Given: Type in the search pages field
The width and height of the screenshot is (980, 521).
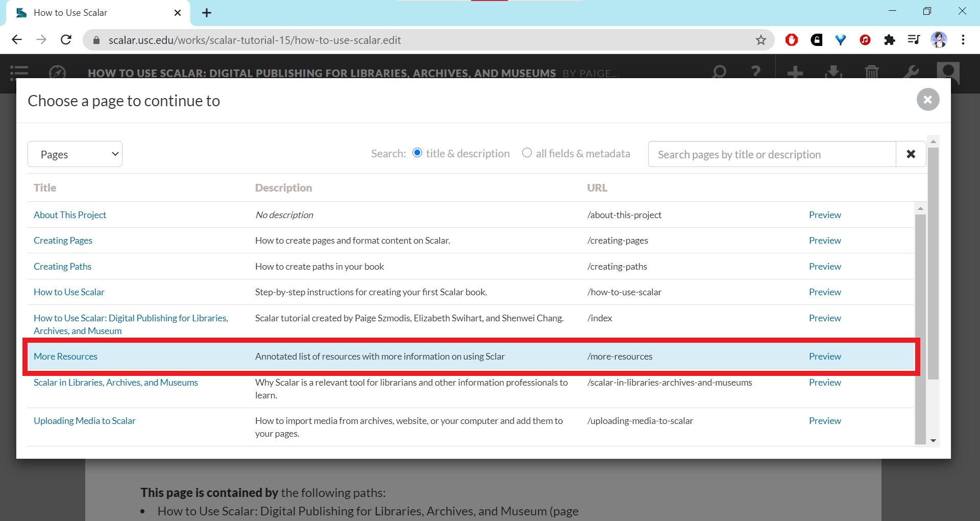Looking at the screenshot, I should pyautogui.click(x=771, y=154).
